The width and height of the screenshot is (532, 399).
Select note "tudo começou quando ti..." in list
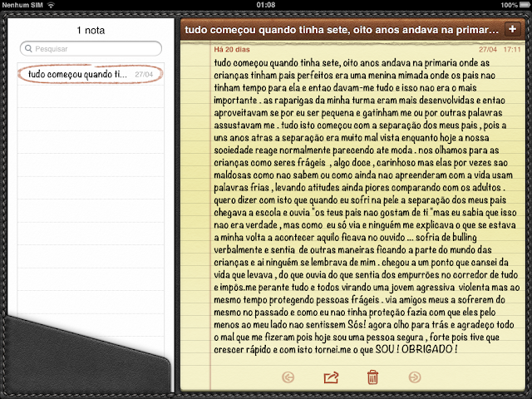pos(91,74)
